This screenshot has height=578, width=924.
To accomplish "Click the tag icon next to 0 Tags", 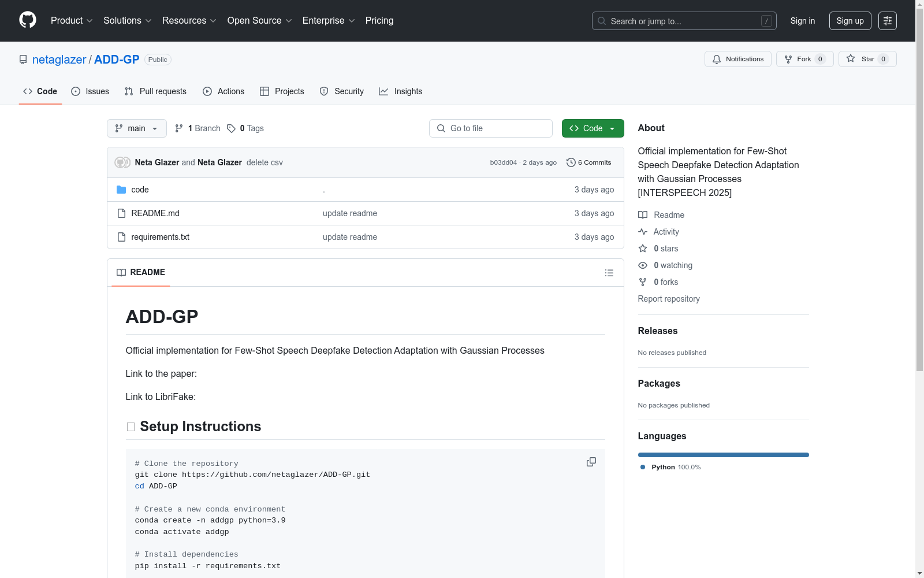I will 231,128.
